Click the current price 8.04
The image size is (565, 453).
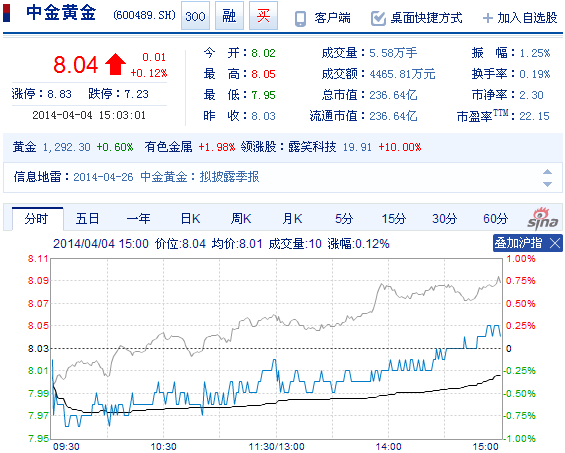76,65
